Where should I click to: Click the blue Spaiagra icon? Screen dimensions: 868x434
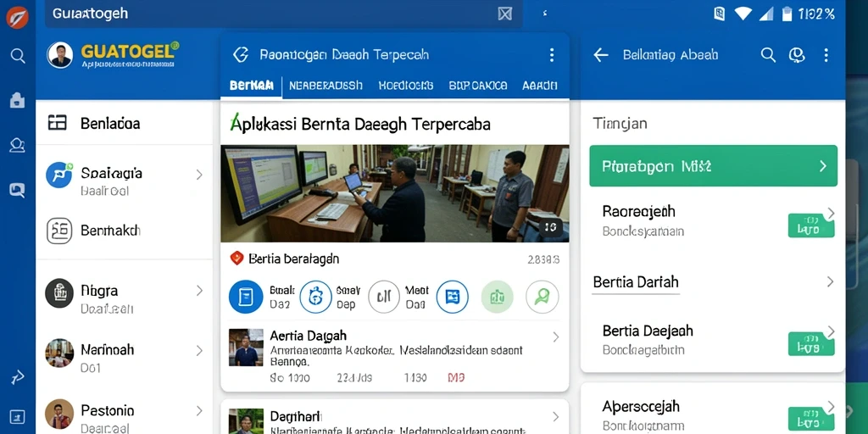[x=59, y=175]
